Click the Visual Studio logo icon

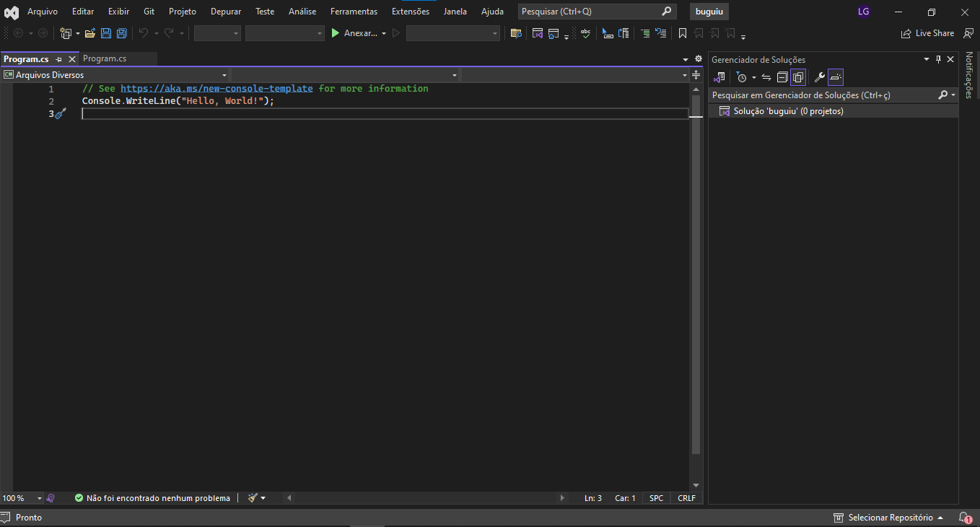coord(12,12)
